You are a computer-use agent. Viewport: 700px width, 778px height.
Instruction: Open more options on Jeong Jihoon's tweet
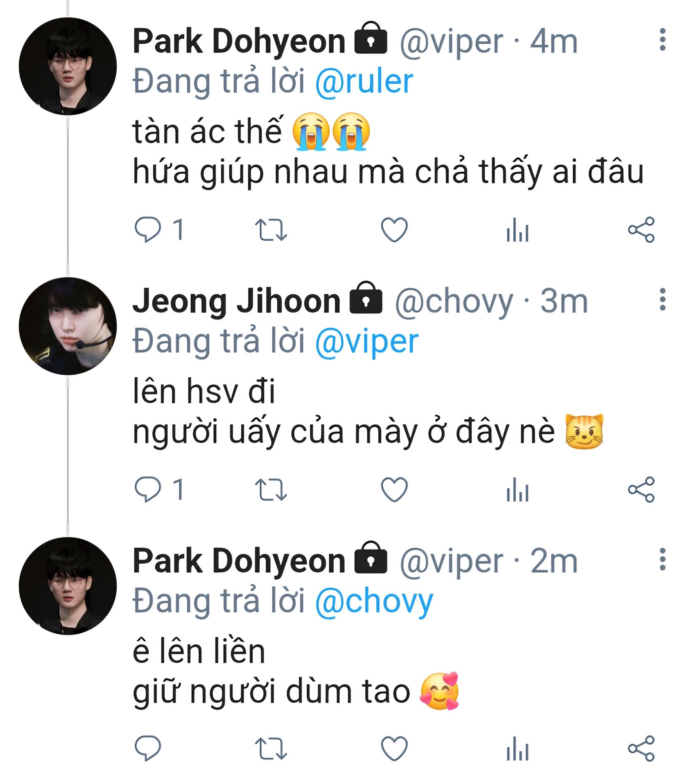pos(662,300)
